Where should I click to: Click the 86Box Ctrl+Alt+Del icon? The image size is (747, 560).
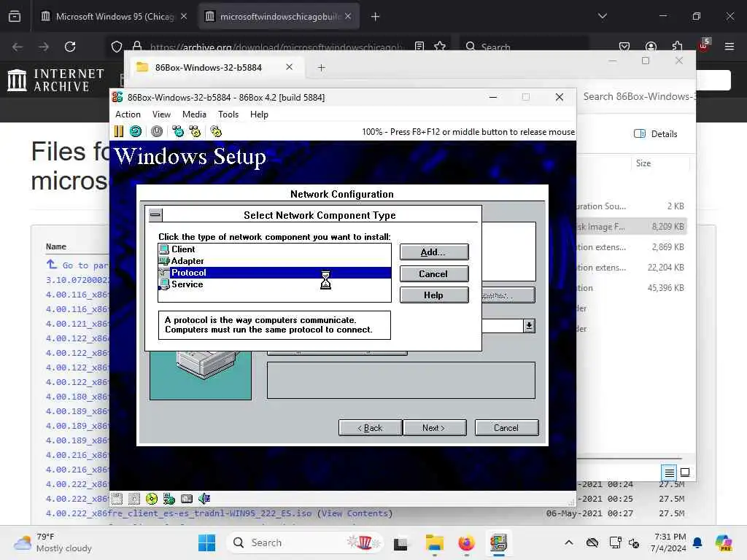pyautogui.click(x=178, y=131)
